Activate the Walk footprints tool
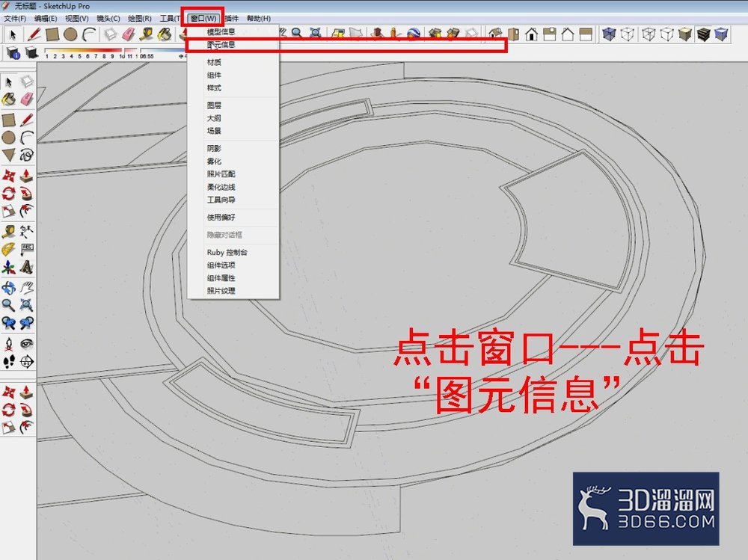Image resolution: width=748 pixels, height=560 pixels. click(x=8, y=362)
